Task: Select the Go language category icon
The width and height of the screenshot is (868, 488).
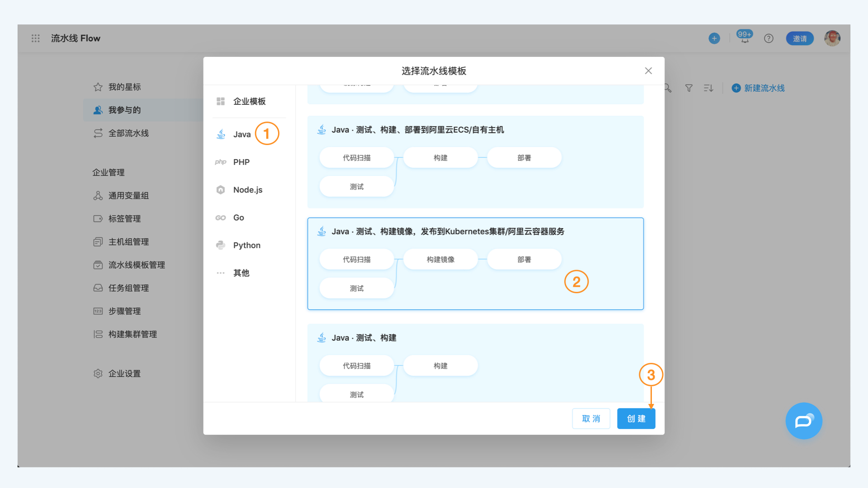Action: (x=221, y=217)
